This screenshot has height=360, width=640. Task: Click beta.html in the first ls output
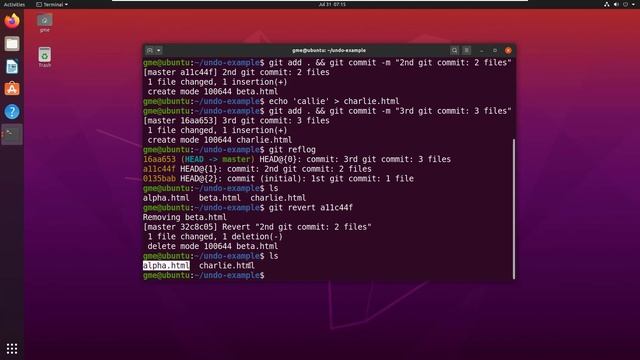220,198
